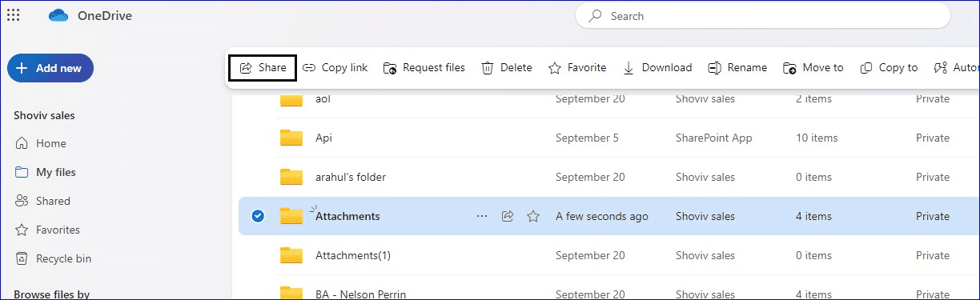
Task: Click into the Search box
Action: (763, 16)
